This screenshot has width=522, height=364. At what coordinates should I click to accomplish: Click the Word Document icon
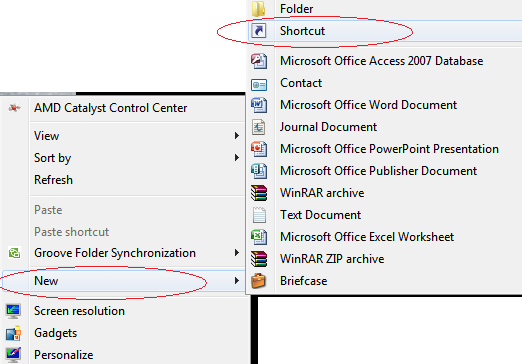[x=259, y=105]
